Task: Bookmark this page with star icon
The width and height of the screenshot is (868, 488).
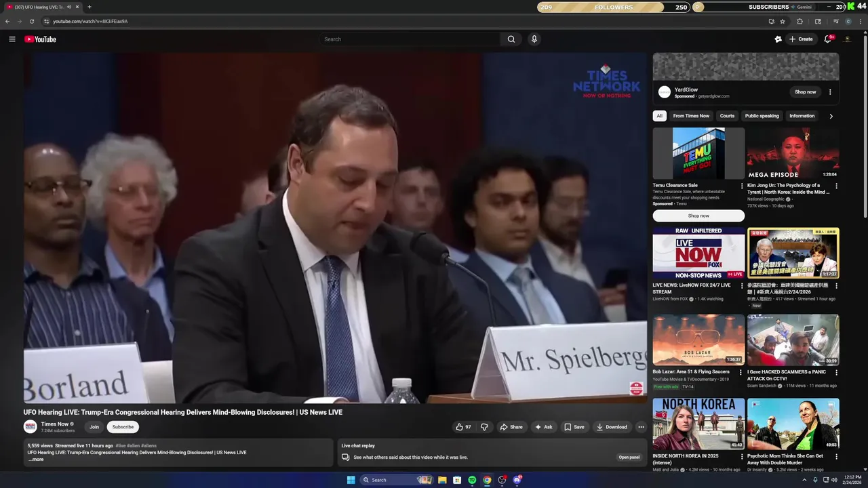Action: click(x=783, y=21)
